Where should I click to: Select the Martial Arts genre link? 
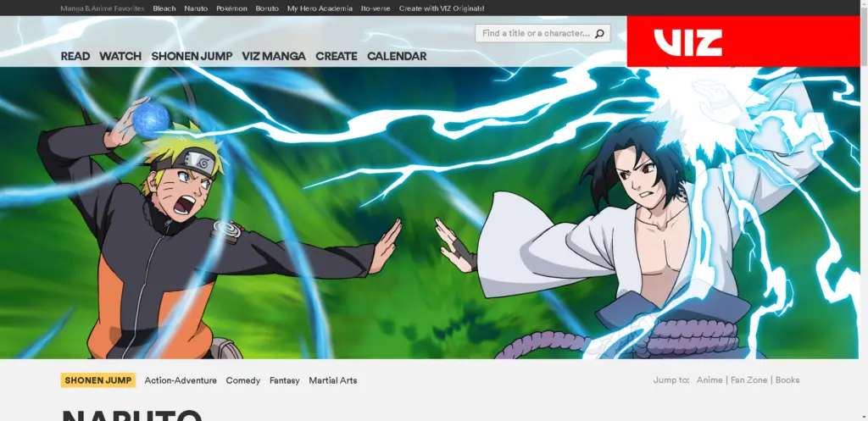(332, 380)
